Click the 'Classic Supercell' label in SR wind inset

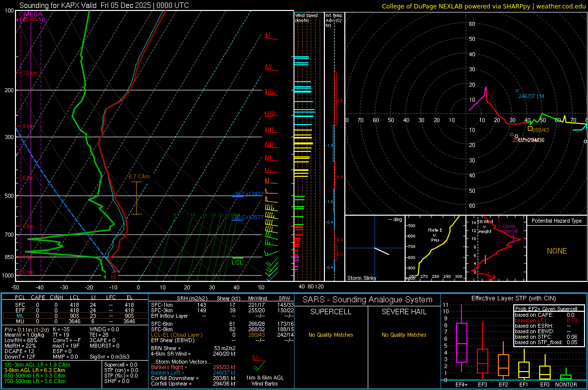click(x=509, y=229)
